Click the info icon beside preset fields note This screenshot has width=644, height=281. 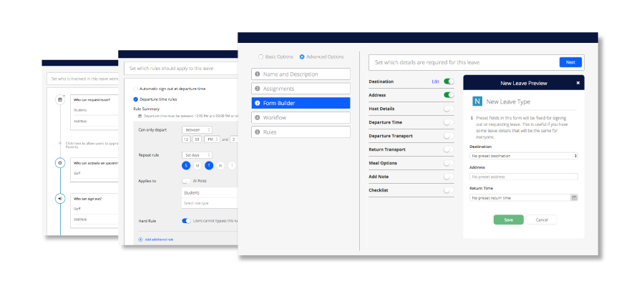[x=472, y=118]
